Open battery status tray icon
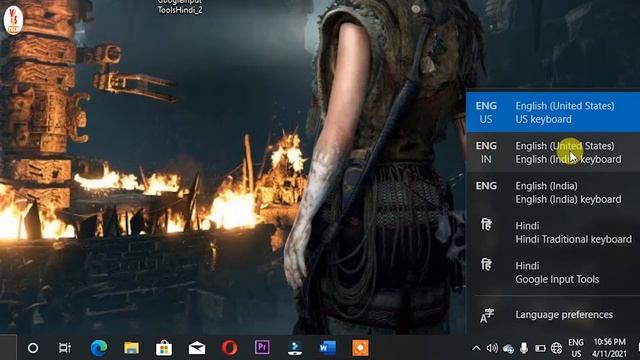Screen dimensions: 640x360 (x=540, y=348)
